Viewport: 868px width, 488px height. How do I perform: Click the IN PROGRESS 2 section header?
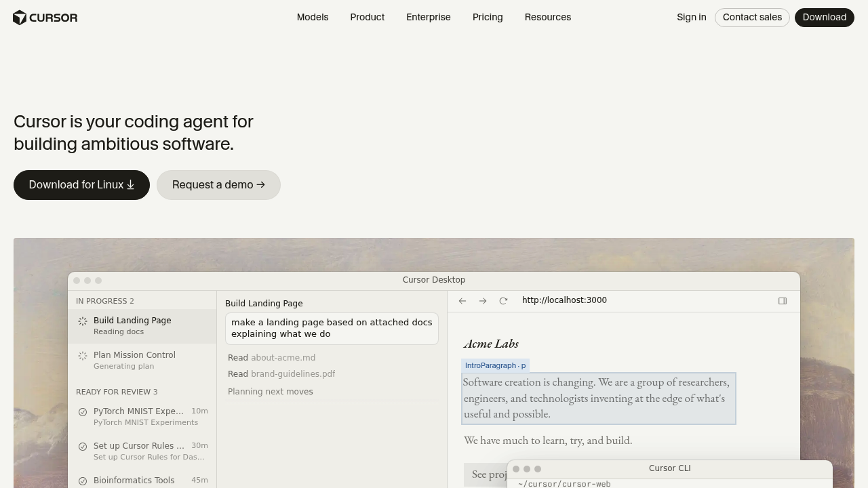pyautogui.click(x=105, y=301)
